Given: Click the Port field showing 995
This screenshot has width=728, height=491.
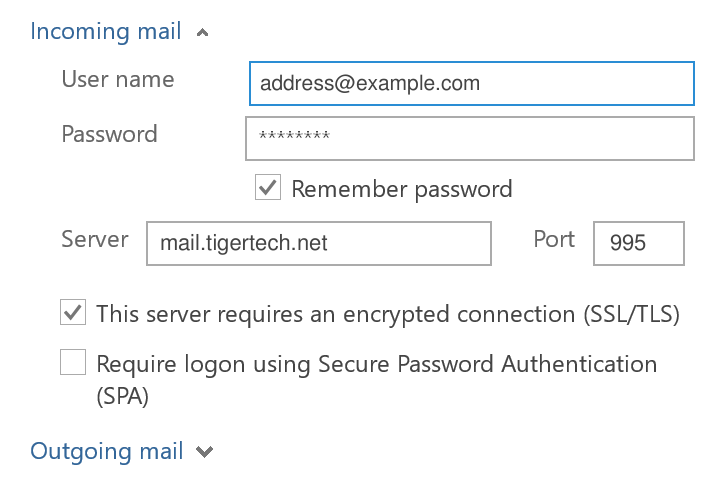Looking at the screenshot, I should click(x=638, y=244).
